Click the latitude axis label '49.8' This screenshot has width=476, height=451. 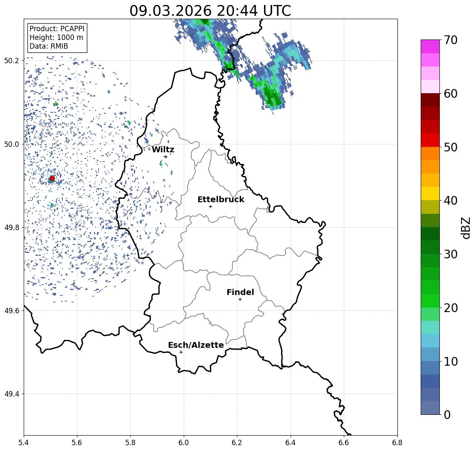tap(11, 227)
